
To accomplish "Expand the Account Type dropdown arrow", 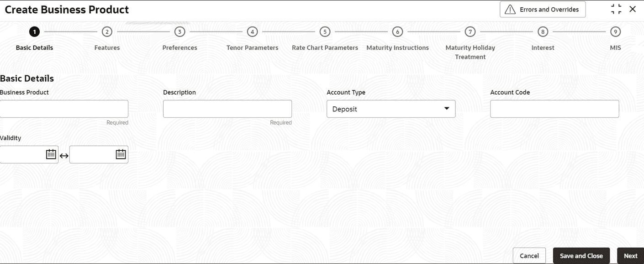I will (447, 109).
